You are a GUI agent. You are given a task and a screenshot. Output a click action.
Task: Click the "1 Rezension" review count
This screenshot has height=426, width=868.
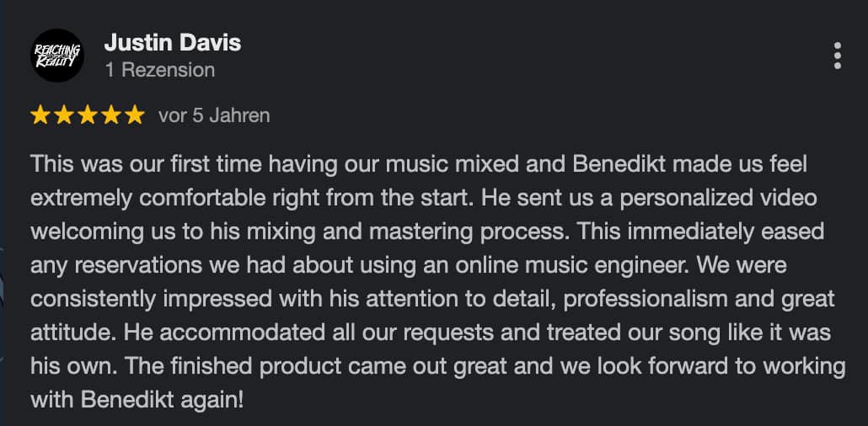(x=159, y=70)
